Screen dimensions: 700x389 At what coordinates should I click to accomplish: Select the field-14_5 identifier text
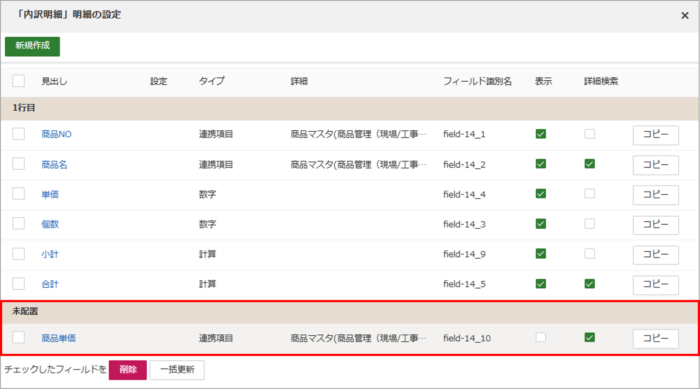464,284
